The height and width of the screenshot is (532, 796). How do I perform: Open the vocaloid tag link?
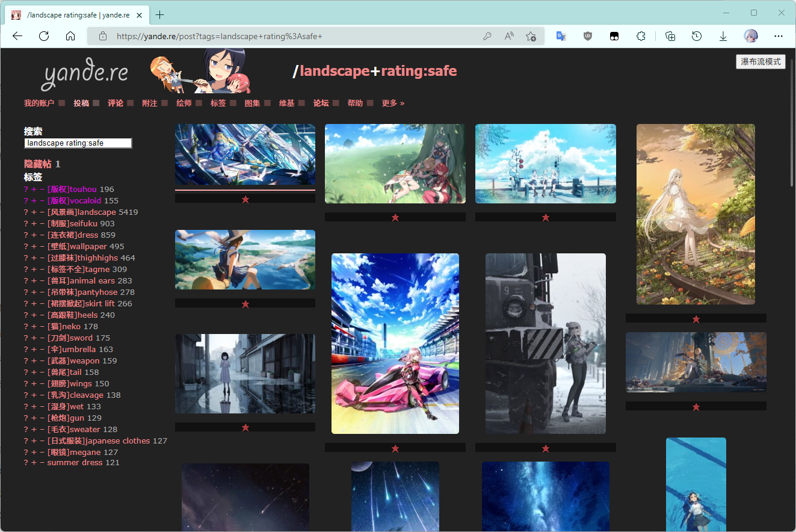[x=75, y=200]
